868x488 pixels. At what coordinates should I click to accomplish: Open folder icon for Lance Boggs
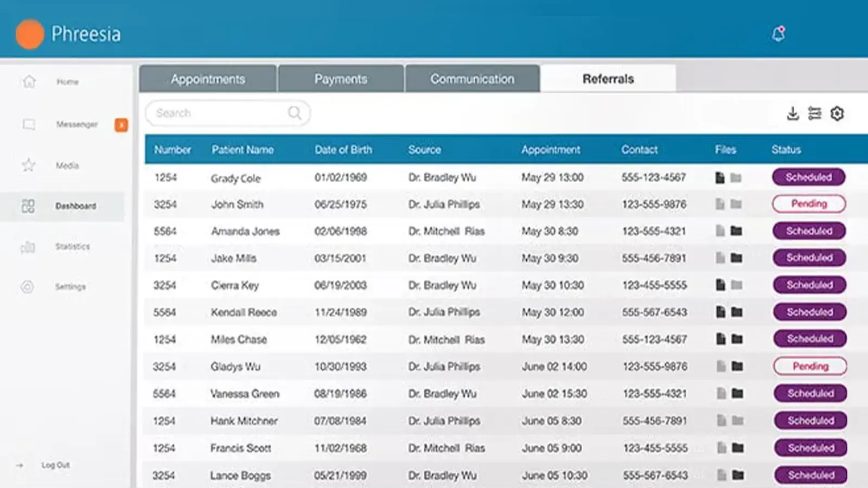pos(738,475)
